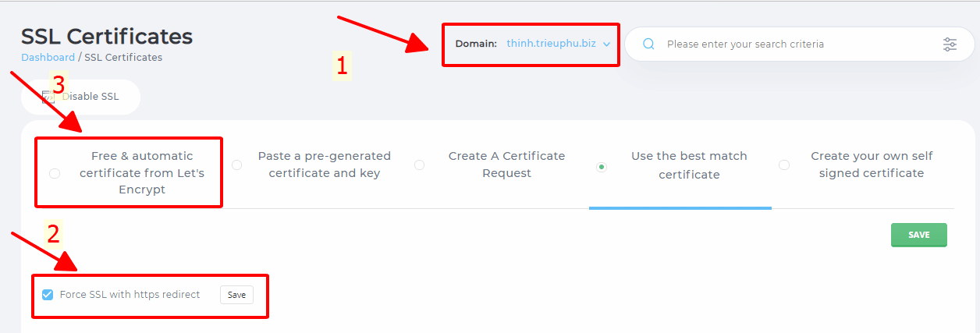Toggle the Force SSL with https redirect checkbox
This screenshot has height=333, width=980.
coord(48,295)
